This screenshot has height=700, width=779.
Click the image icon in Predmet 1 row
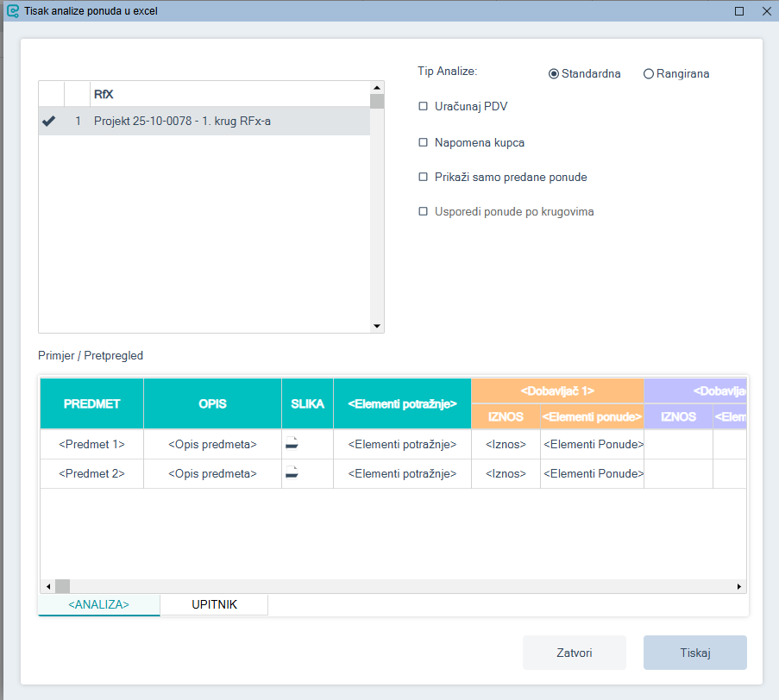(x=292, y=444)
